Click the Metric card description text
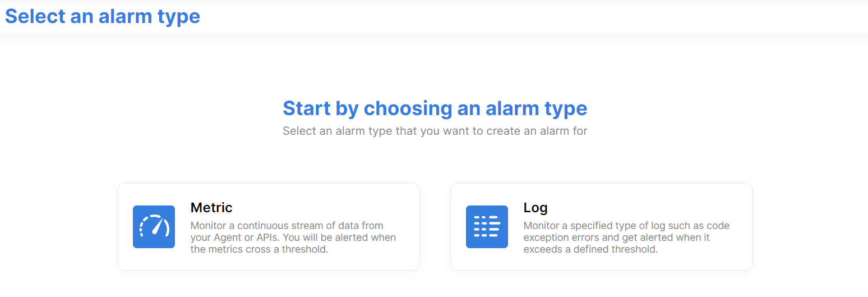Viewport: 868px width, 297px height. (293, 237)
